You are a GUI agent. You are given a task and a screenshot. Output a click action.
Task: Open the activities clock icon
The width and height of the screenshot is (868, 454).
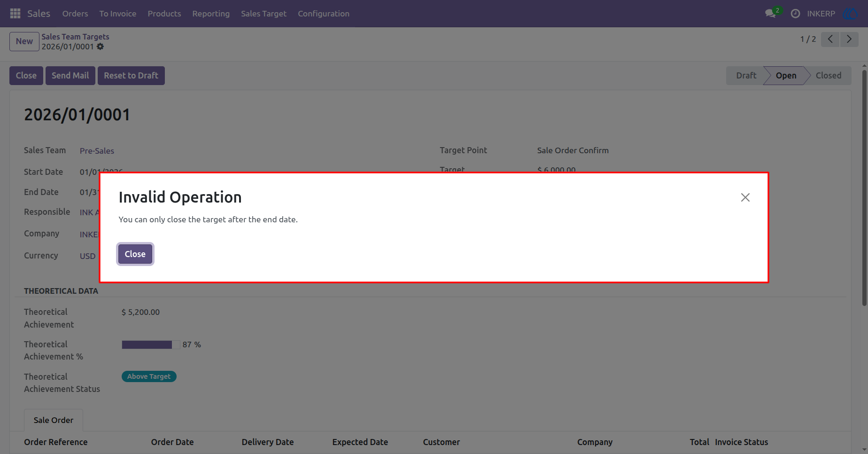pos(795,14)
